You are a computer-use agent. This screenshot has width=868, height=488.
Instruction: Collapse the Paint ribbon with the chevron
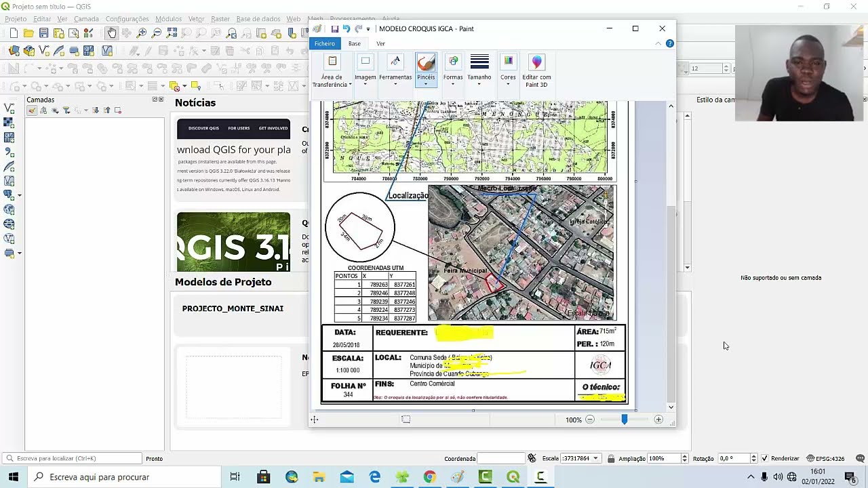point(658,43)
